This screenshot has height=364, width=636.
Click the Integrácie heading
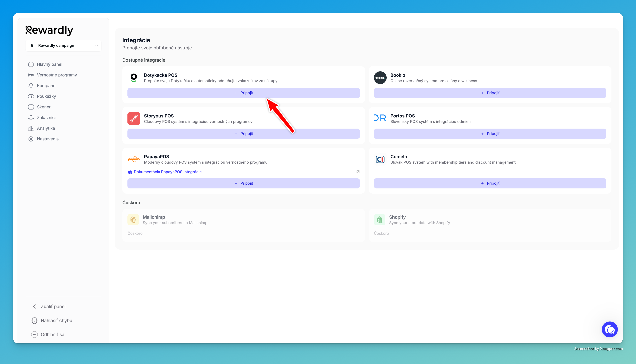(x=136, y=40)
